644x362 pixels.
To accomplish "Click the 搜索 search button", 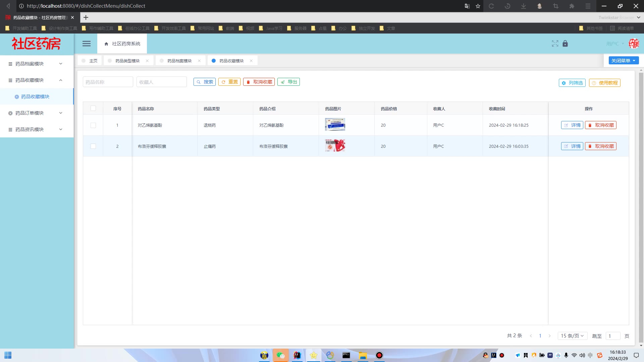I will pos(205,82).
